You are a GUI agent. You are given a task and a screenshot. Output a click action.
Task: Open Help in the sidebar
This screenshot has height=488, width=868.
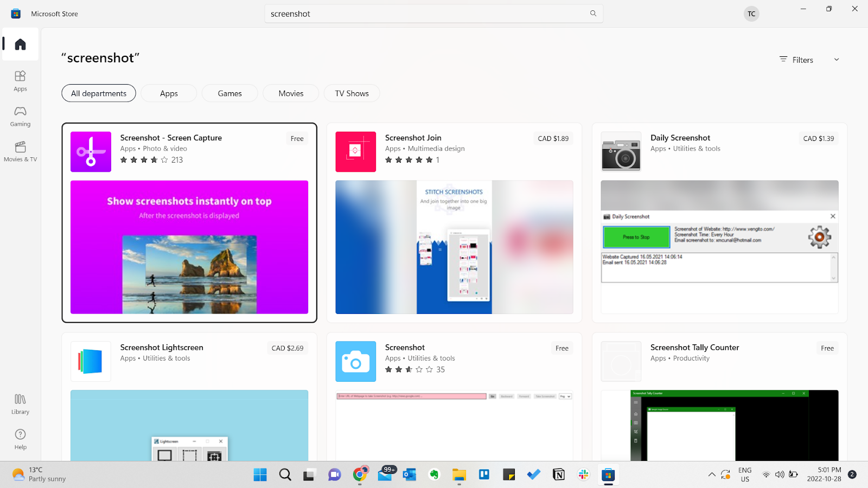(x=20, y=439)
